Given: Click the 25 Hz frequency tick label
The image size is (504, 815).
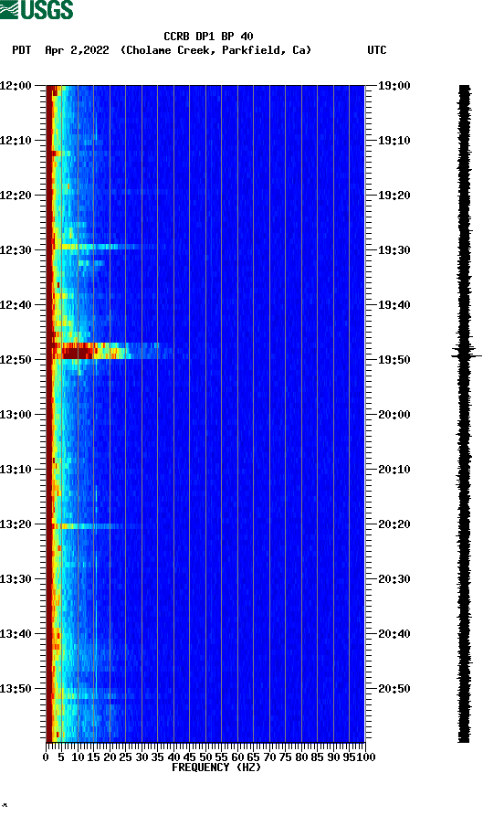Looking at the screenshot, I should 125,757.
